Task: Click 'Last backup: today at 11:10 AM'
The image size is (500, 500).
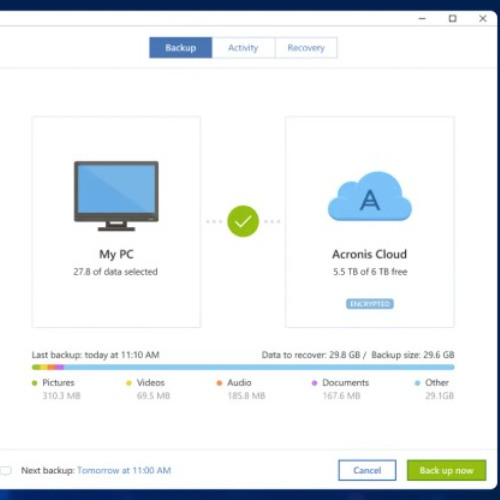Action: 96,355
